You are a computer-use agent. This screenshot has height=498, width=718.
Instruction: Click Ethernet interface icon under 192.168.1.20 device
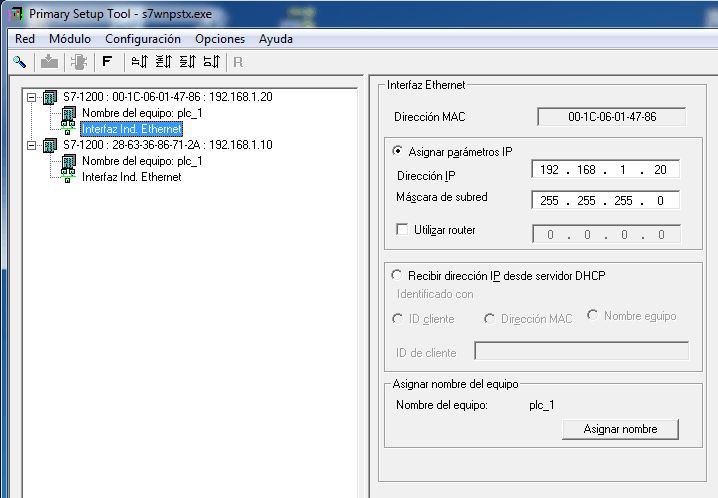tap(68, 128)
